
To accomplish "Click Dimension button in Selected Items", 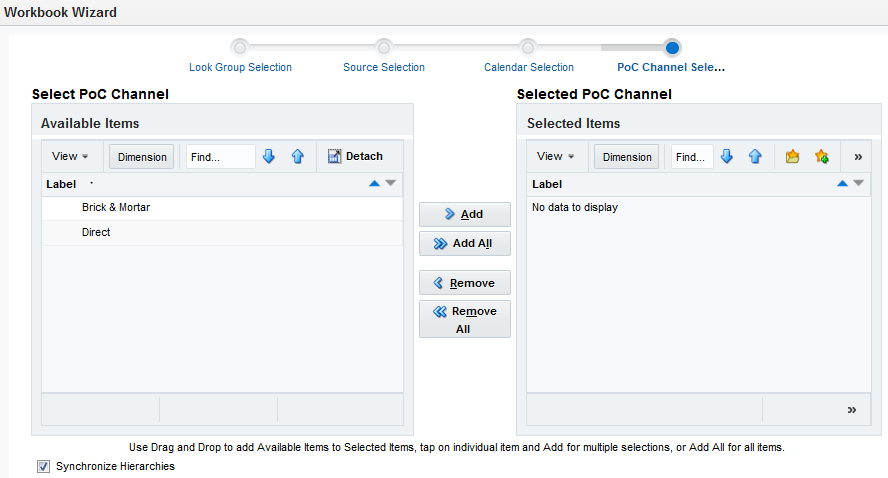I will [627, 157].
